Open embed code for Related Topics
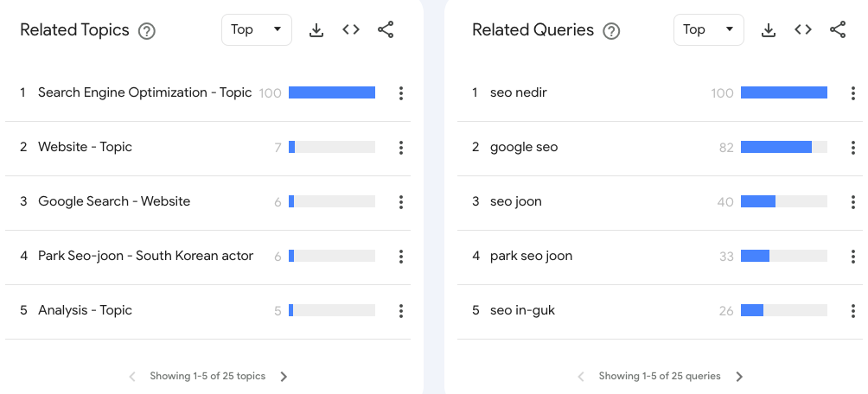Image resolution: width=868 pixels, height=394 pixels. click(x=351, y=30)
